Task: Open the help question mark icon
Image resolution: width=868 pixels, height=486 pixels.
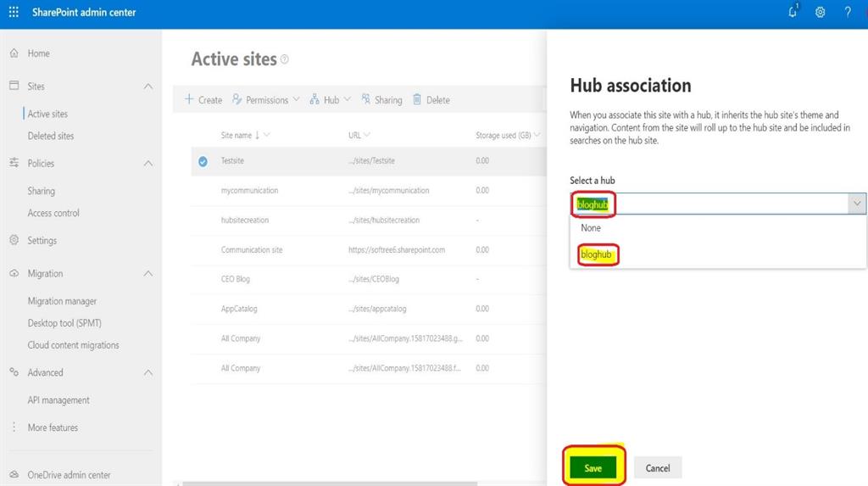Action: (x=848, y=12)
